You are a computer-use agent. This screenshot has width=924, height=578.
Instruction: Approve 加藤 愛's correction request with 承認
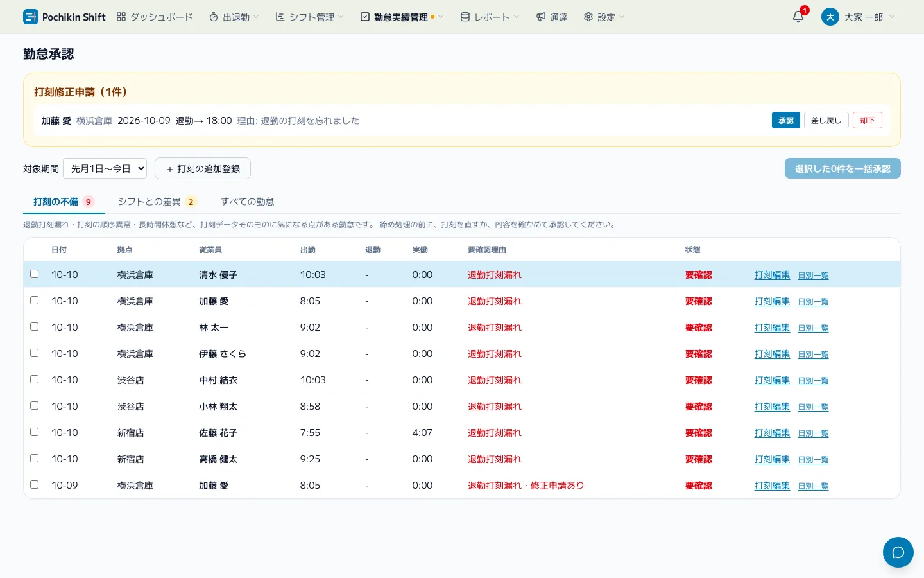(786, 120)
